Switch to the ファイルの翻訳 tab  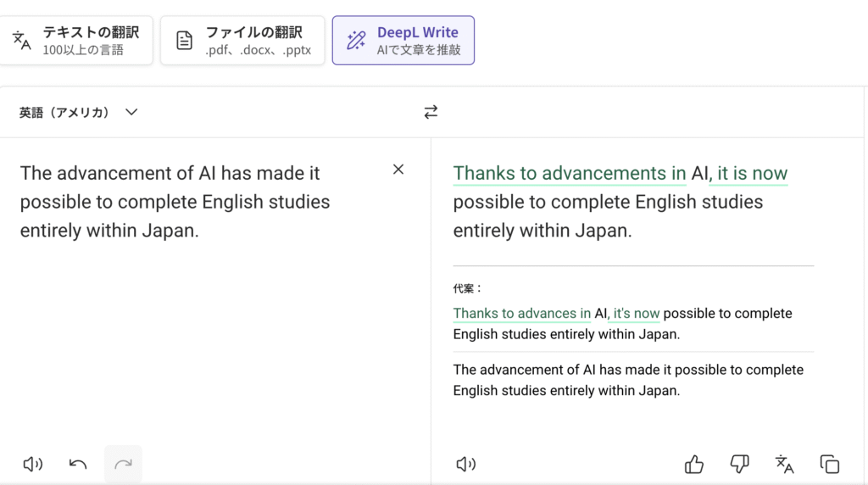coord(242,40)
